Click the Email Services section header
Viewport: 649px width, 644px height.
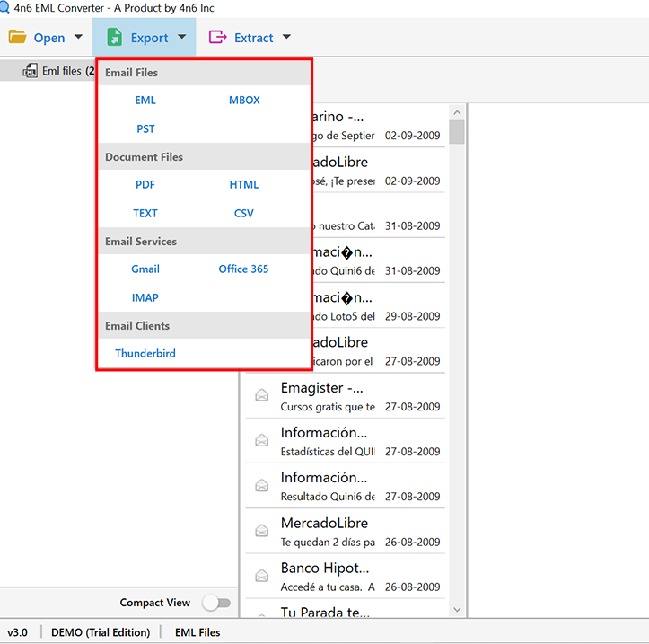pyautogui.click(x=204, y=242)
